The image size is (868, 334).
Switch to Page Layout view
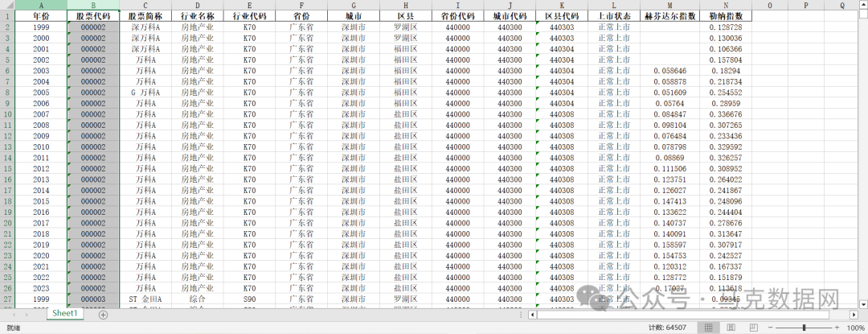(x=731, y=328)
